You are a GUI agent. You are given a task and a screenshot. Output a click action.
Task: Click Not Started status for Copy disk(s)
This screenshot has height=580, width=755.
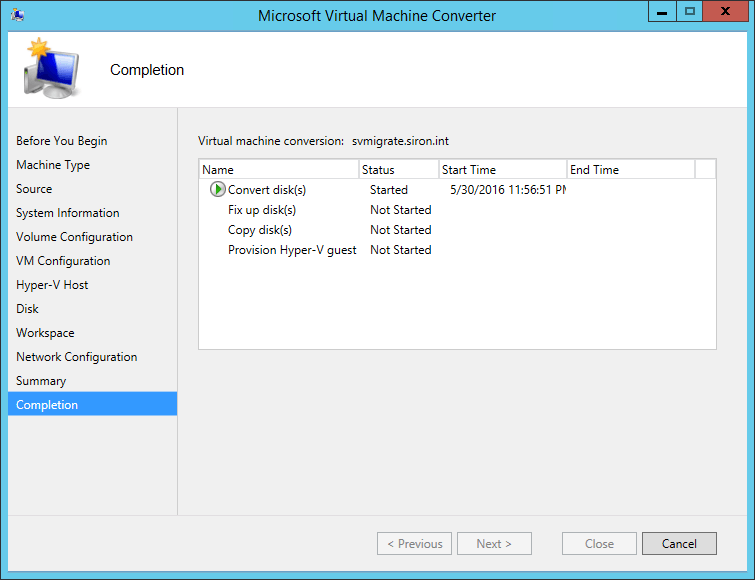[401, 230]
